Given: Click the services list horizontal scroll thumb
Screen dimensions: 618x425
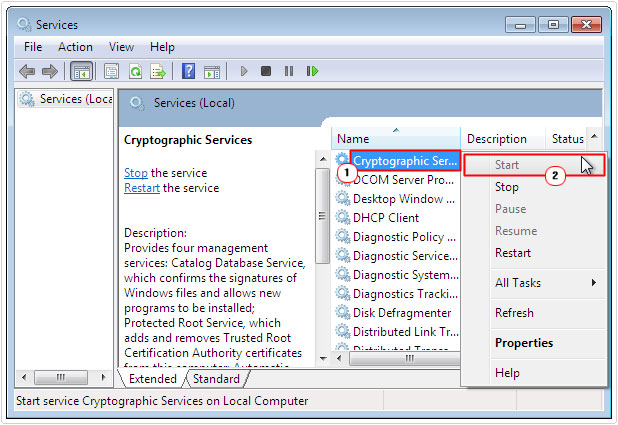Looking at the screenshot, I should (405, 358).
